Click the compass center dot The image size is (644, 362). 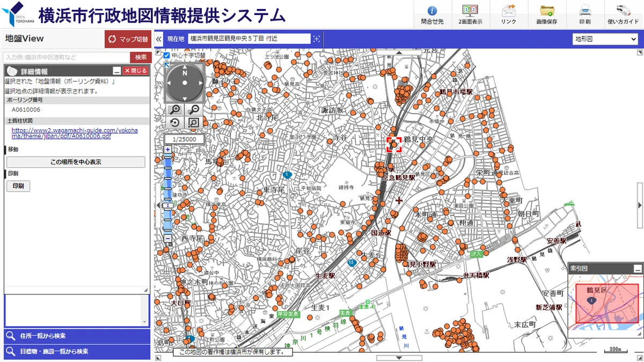click(185, 83)
